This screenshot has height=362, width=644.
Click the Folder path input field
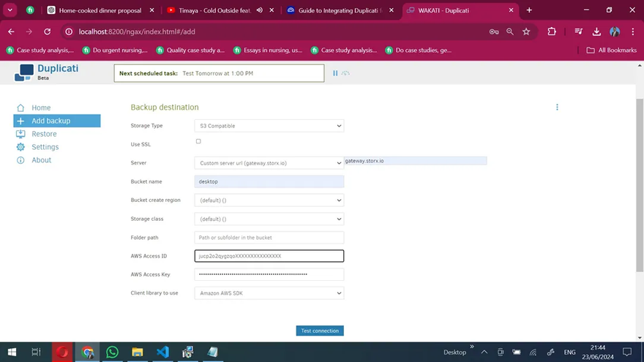pyautogui.click(x=269, y=238)
